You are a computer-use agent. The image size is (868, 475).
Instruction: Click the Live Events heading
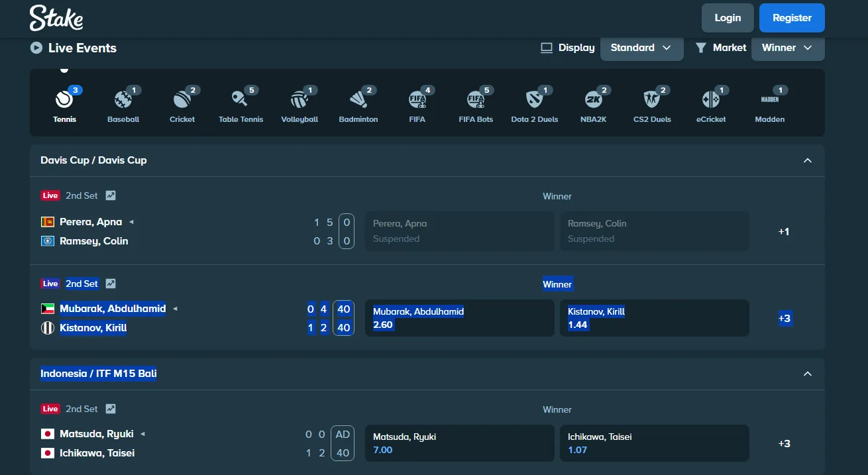(82, 48)
